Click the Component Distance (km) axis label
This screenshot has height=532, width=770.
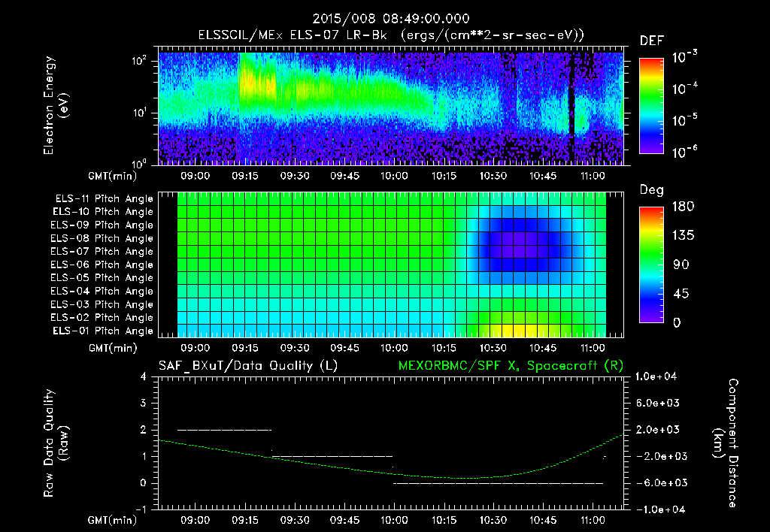[726, 443]
